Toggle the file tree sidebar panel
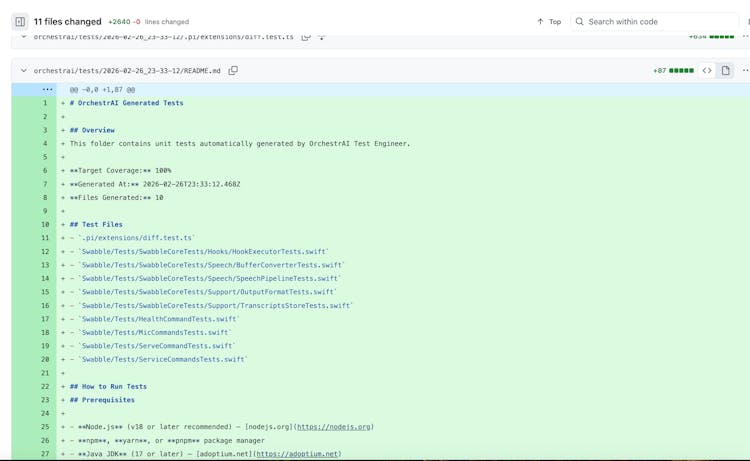The height and width of the screenshot is (461, 750). [20, 21]
